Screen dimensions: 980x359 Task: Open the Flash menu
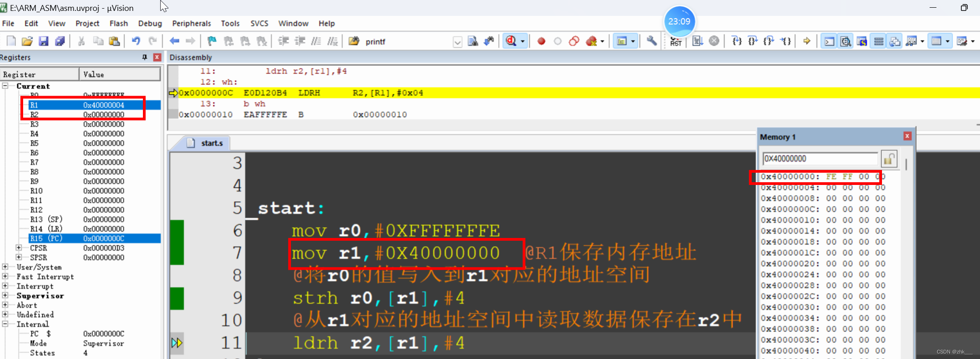[x=118, y=24]
